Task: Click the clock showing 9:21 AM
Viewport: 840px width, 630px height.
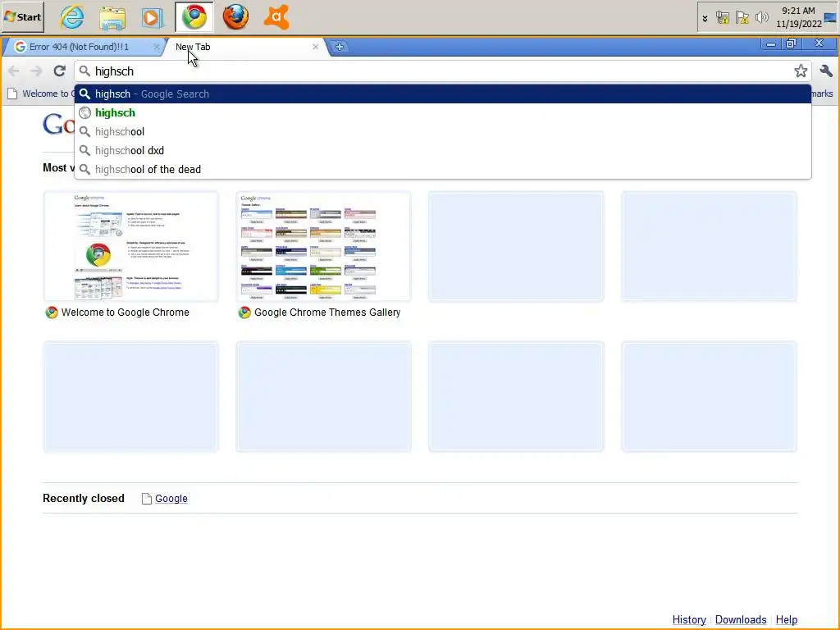Action: (x=798, y=17)
